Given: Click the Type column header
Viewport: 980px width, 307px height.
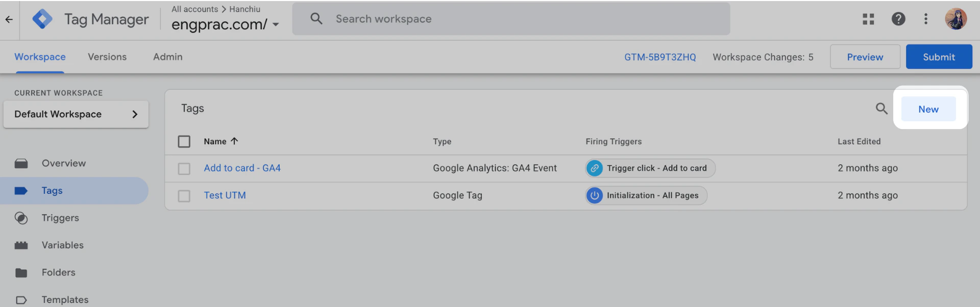Looking at the screenshot, I should pyautogui.click(x=442, y=141).
